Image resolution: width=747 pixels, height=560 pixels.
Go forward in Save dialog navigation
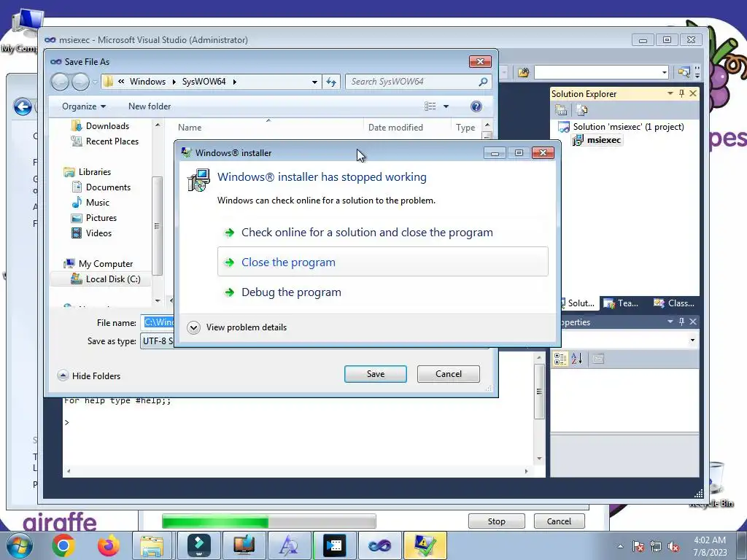(80, 82)
